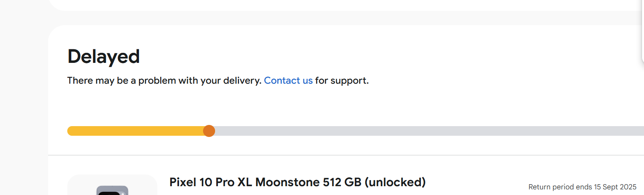Click the phone image inside the thumbnail tile
Viewport: 644px width, 195px height.
pos(113,191)
